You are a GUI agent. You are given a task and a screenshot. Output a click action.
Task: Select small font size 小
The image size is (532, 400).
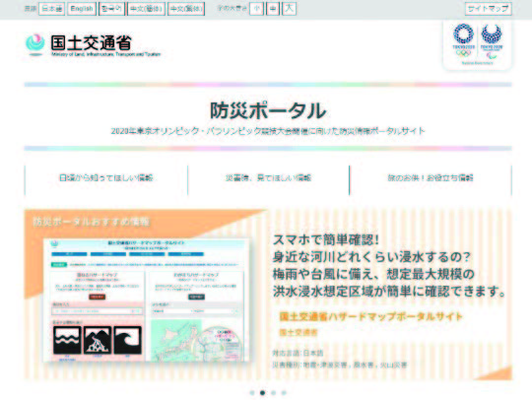coord(256,9)
